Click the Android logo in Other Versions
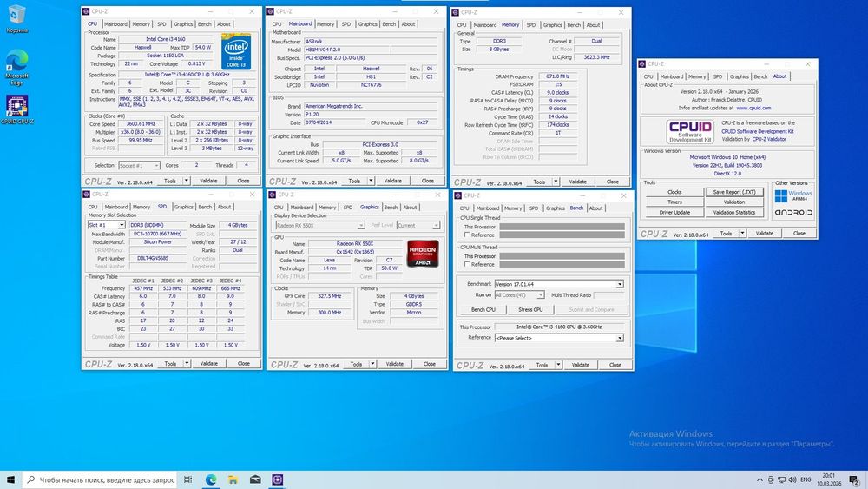Viewport: 868px width, 489px height. click(x=793, y=212)
